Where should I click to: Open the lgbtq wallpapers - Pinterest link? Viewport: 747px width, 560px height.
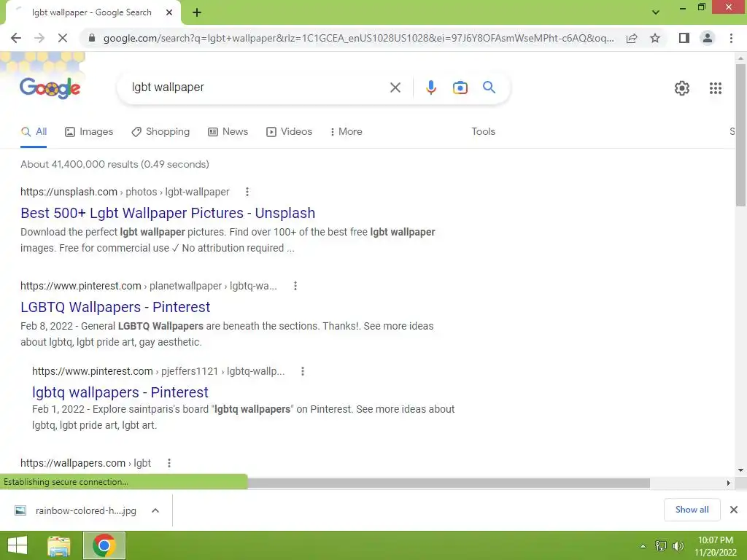(x=120, y=392)
